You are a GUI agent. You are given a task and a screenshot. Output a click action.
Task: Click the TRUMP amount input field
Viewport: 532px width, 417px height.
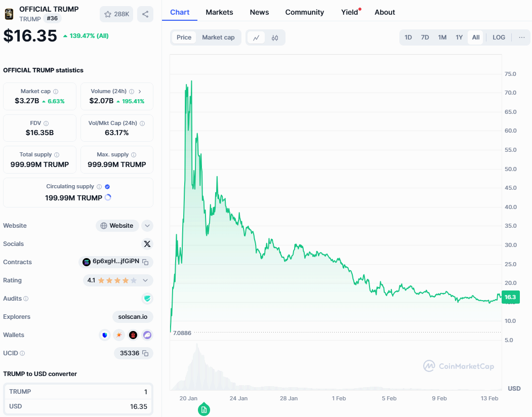click(x=78, y=392)
